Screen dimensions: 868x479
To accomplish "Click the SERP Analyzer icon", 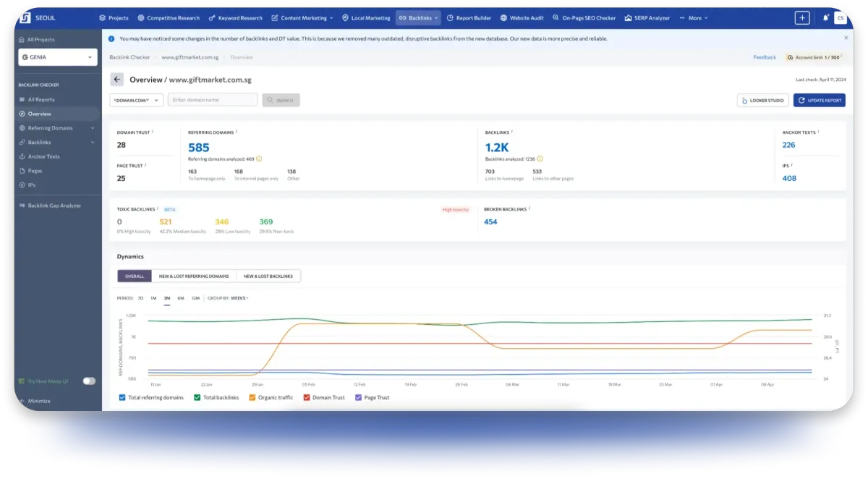I will pyautogui.click(x=628, y=18).
